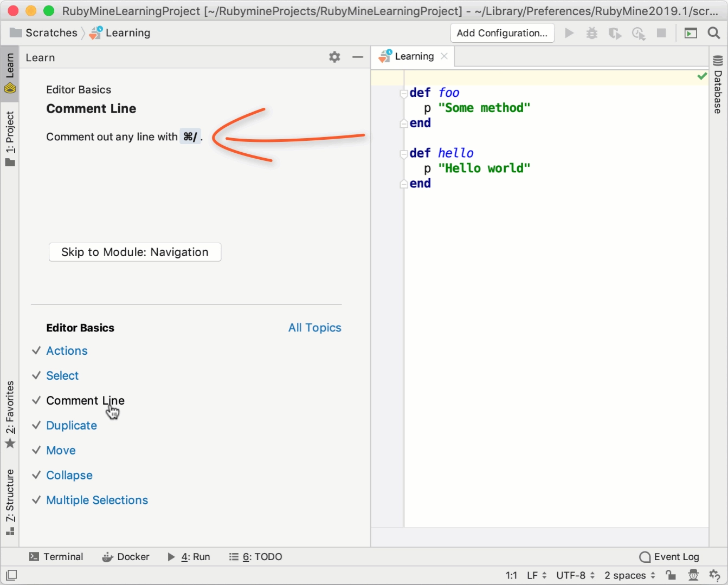
Task: Open the Z: Structure tool window
Action: pyautogui.click(x=10, y=502)
